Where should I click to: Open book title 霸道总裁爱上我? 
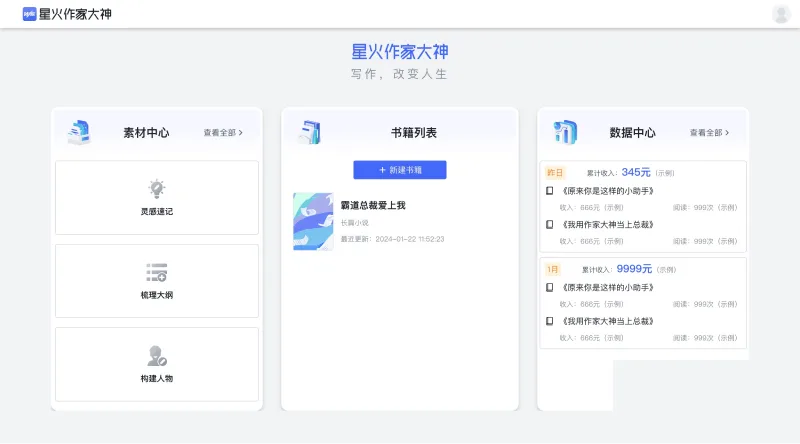pyautogui.click(x=373, y=205)
